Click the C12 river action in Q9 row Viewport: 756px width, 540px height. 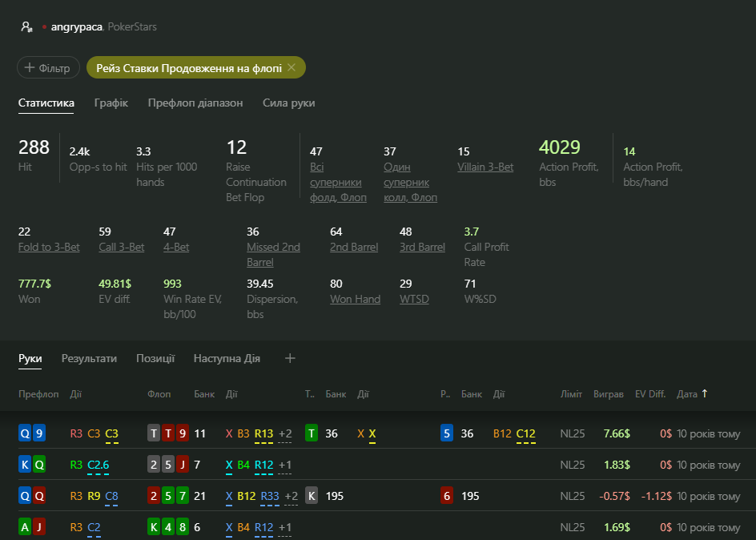(x=525, y=434)
